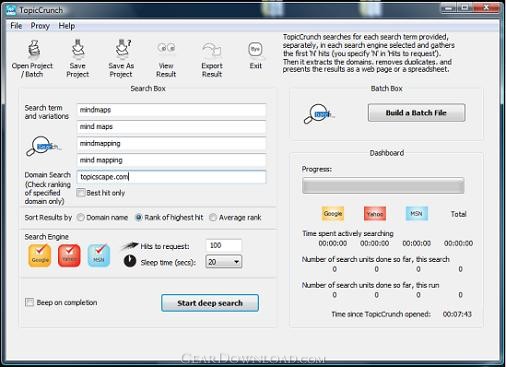Viewport: 506px width, 367px height.
Task: Click the TopicCrunch title bar app icon
Action: [11, 10]
